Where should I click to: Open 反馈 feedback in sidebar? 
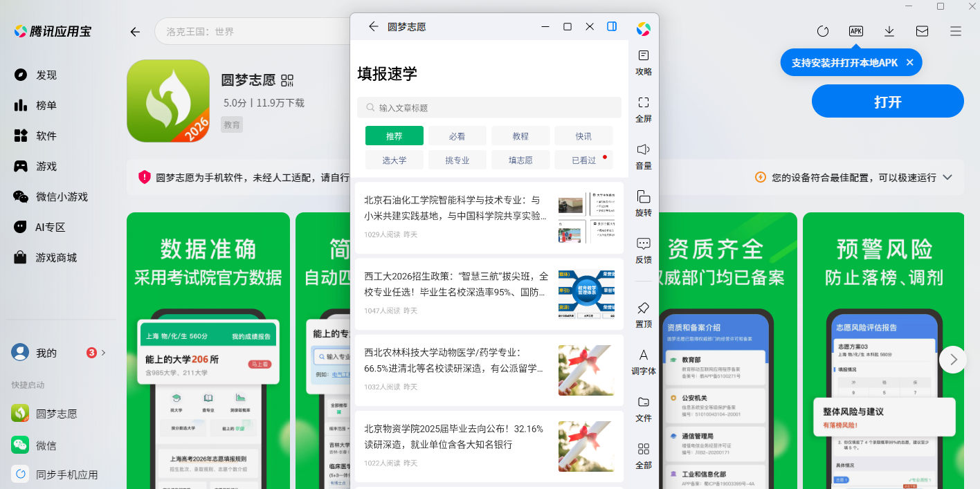(x=644, y=250)
